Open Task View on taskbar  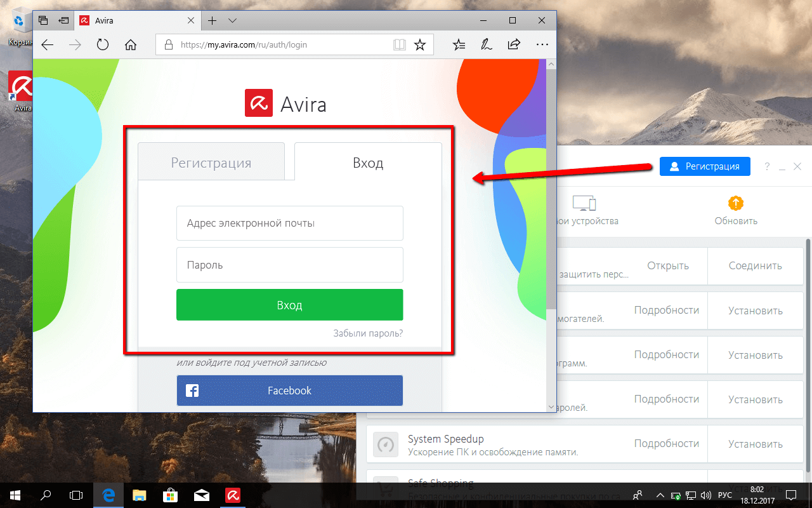tap(76, 494)
